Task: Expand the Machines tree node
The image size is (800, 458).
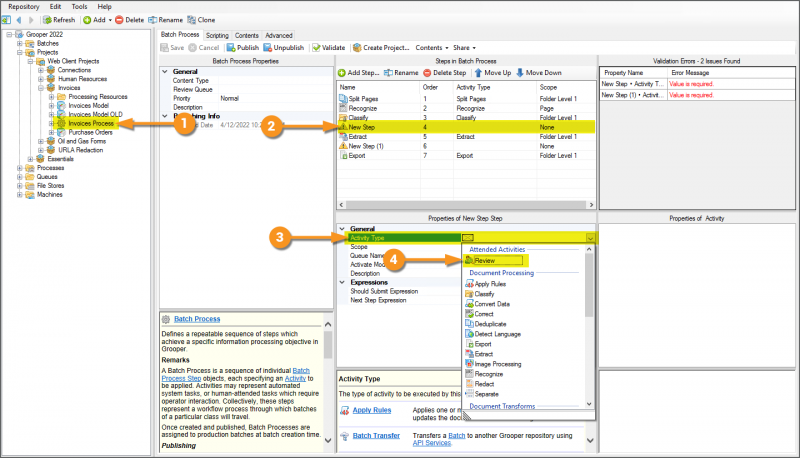Action: pyautogui.click(x=20, y=195)
